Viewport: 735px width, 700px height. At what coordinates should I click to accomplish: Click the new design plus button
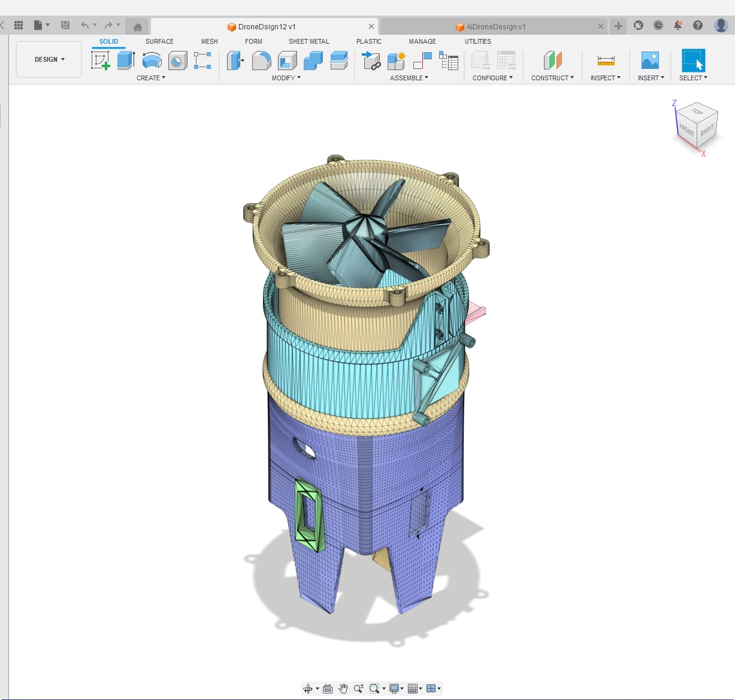click(618, 26)
